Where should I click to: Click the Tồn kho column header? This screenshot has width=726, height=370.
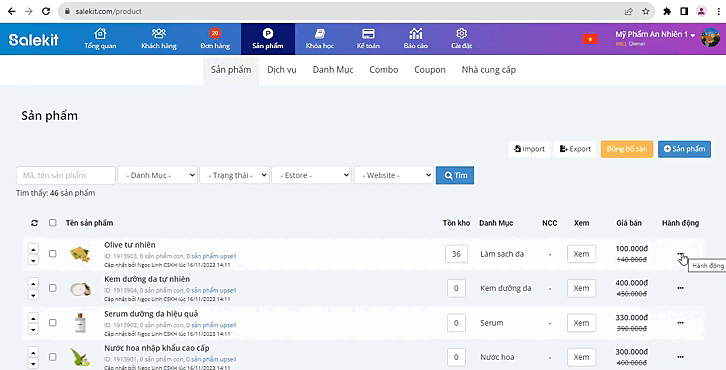click(456, 223)
